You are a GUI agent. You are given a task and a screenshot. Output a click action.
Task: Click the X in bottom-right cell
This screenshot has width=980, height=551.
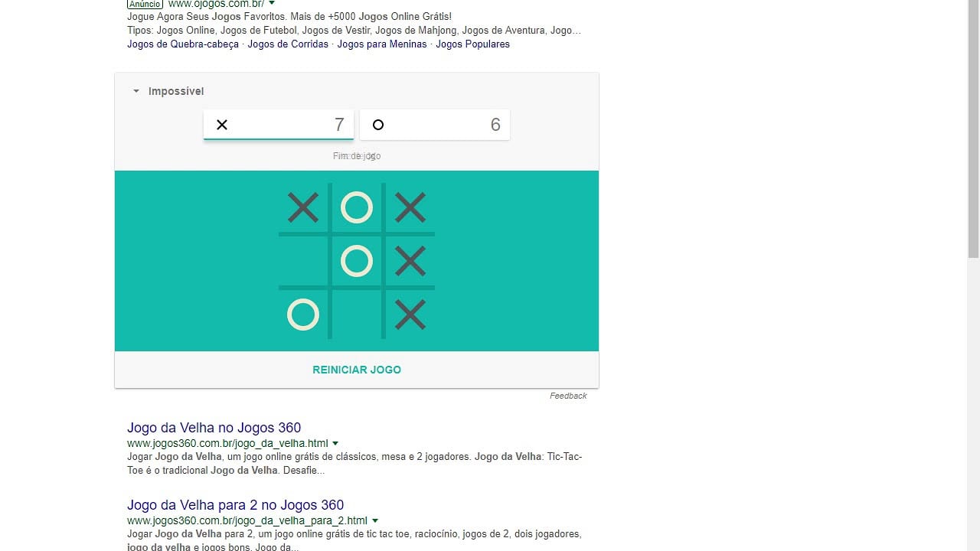point(410,315)
